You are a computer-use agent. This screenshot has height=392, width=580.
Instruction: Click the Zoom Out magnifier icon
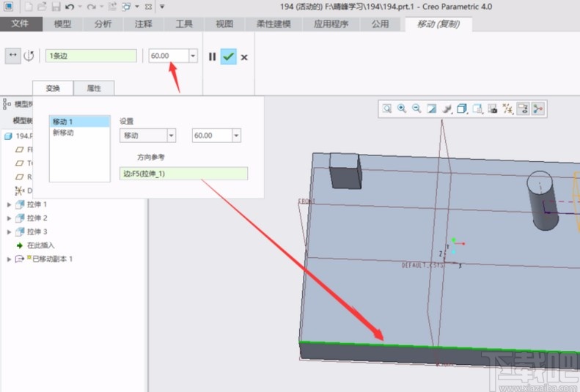click(416, 108)
